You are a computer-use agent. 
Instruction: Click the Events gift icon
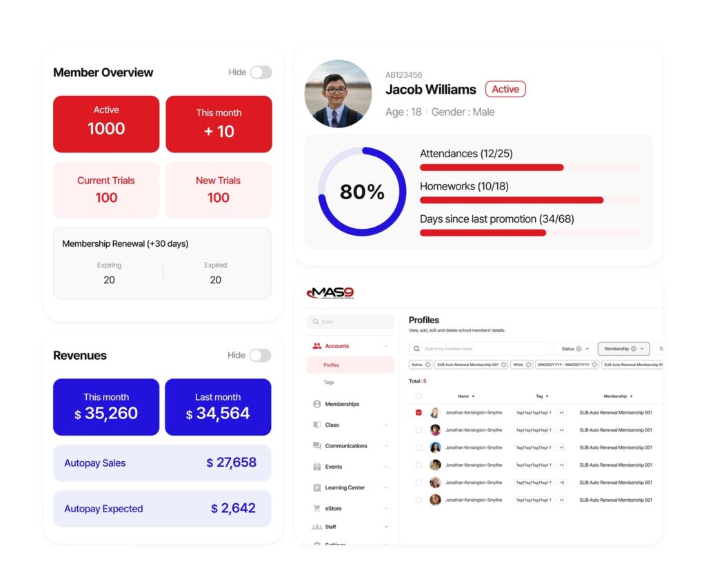[317, 467]
